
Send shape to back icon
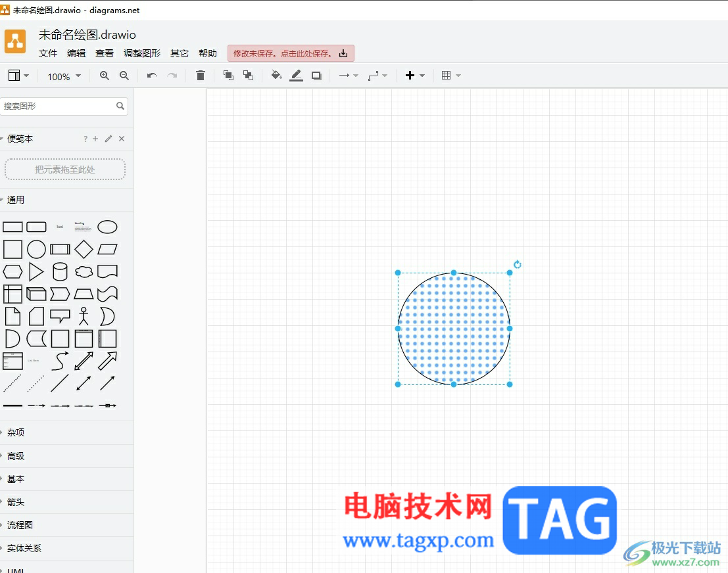pyautogui.click(x=249, y=75)
